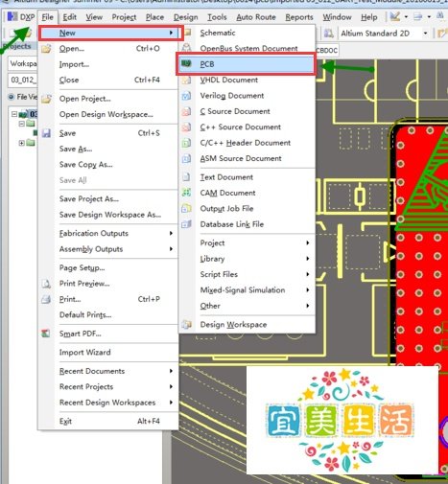This screenshot has height=484, width=448.
Task: Expand the Script Files submenu arrow
Action: [307, 274]
